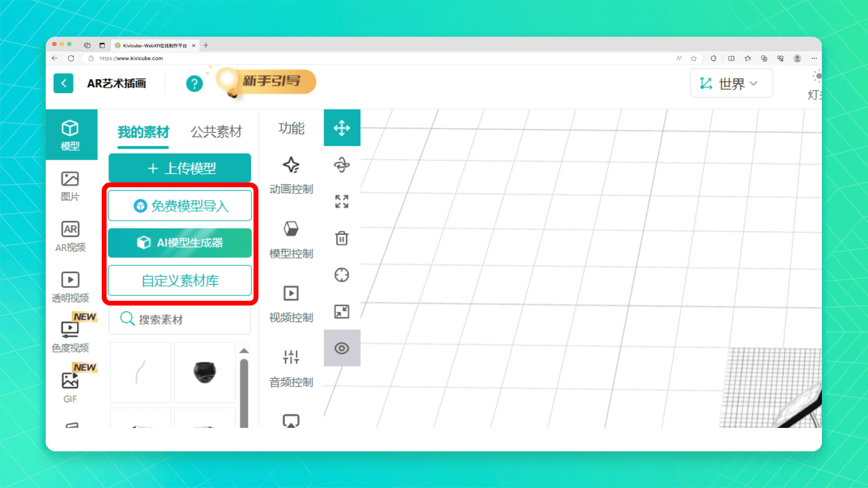The image size is (868, 488).
Task: Switch to the 公共素材 tab
Action: tap(216, 132)
